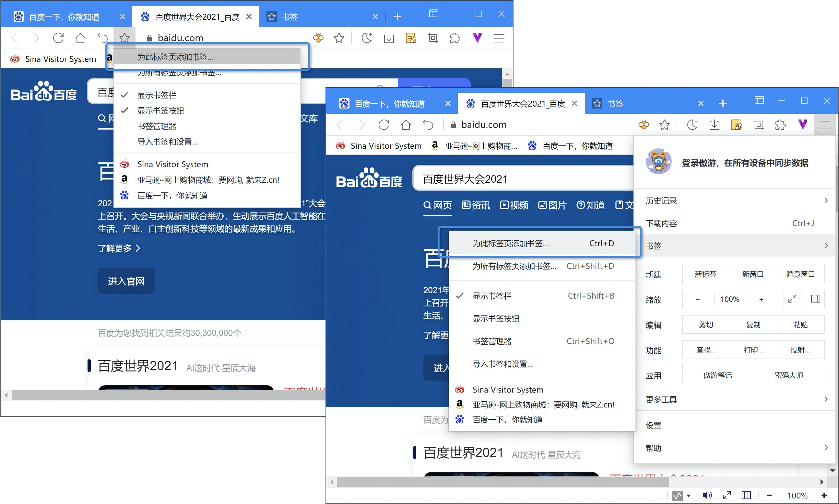Click the 隐身窗口 button
Screen dimensions: 839x504
[x=800, y=274]
